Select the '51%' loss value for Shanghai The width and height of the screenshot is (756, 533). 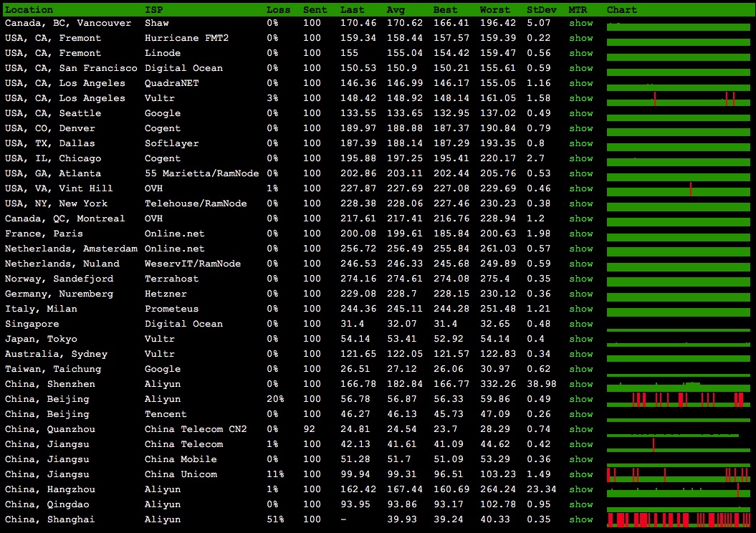pos(275,519)
